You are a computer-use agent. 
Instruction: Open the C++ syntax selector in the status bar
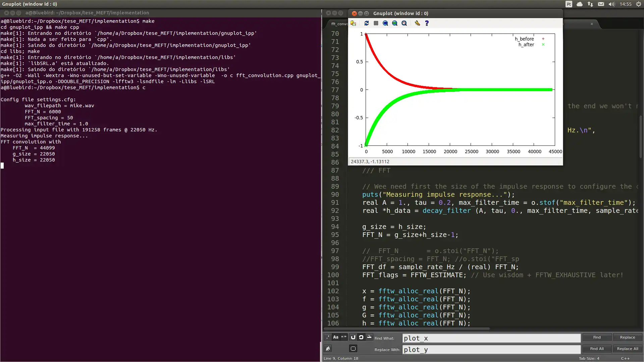coord(625,358)
